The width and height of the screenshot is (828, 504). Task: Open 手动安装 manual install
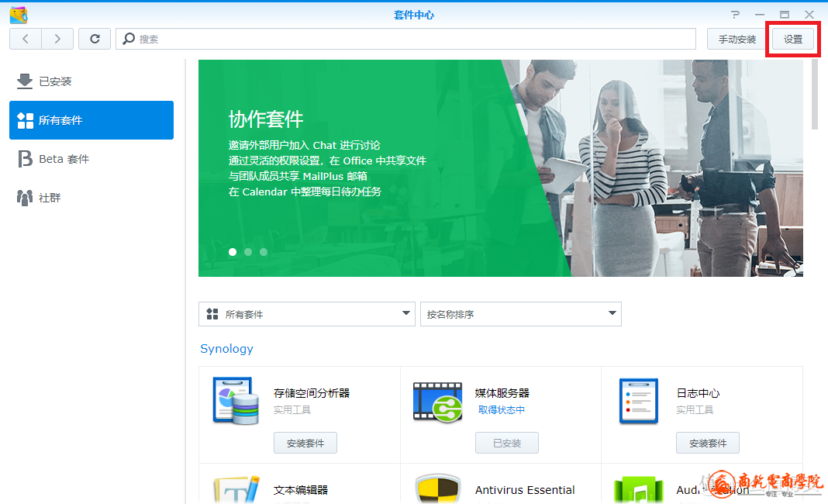(x=737, y=39)
